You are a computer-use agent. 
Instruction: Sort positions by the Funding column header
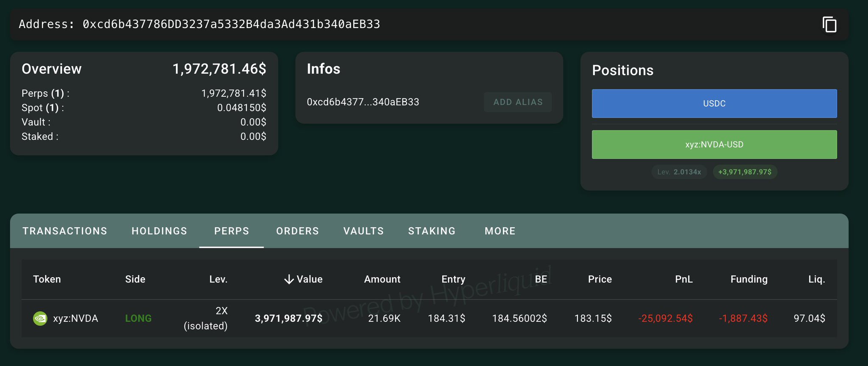(x=748, y=279)
